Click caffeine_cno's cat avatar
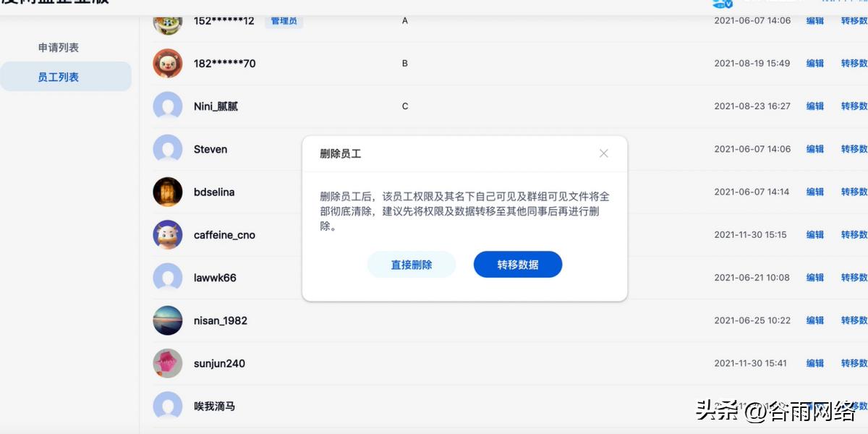The width and height of the screenshot is (868, 434). point(167,234)
